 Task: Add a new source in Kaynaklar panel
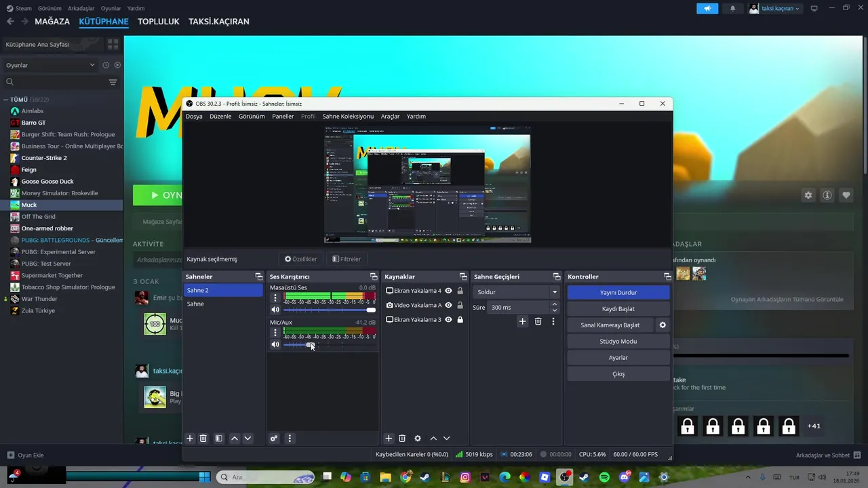(389, 439)
